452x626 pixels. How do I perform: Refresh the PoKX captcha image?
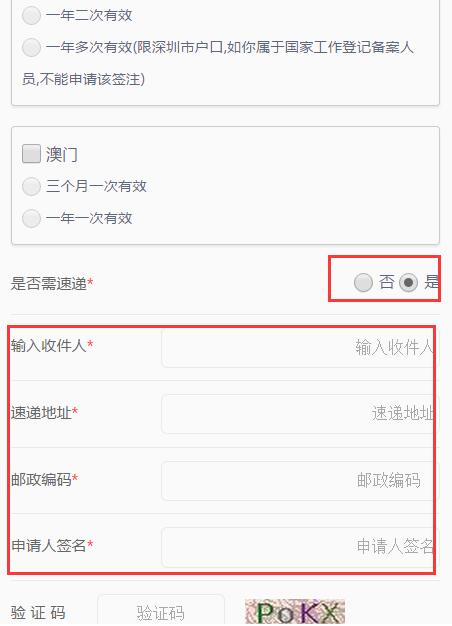pos(295,612)
